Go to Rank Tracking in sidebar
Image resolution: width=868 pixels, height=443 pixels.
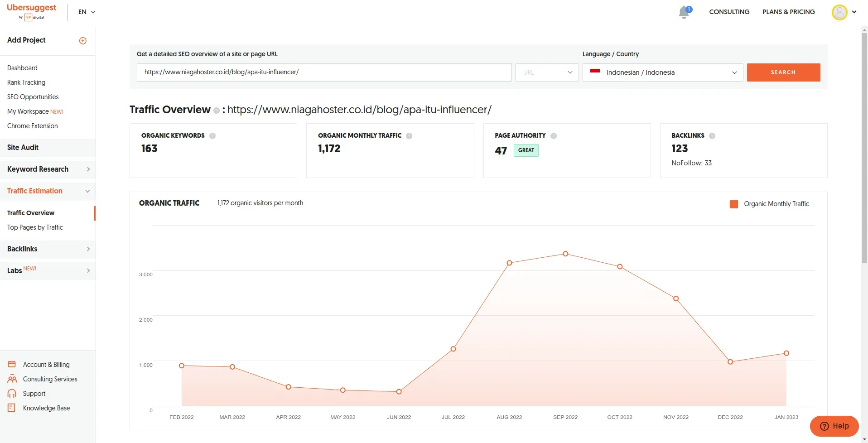click(26, 82)
